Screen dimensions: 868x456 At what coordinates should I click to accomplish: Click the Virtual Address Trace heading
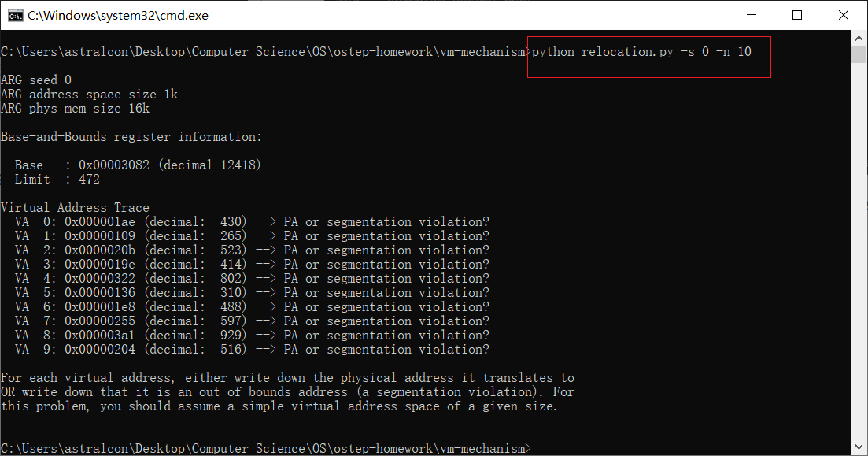(x=75, y=208)
